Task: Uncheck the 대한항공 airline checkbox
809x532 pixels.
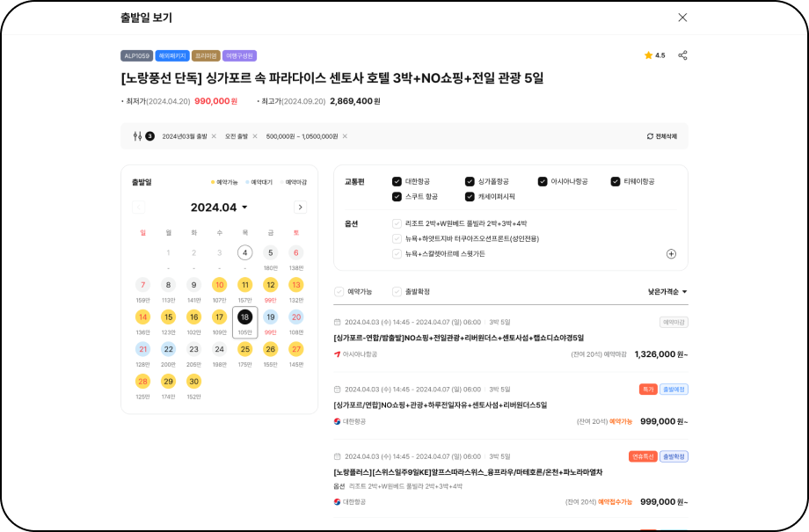Action: [x=397, y=181]
